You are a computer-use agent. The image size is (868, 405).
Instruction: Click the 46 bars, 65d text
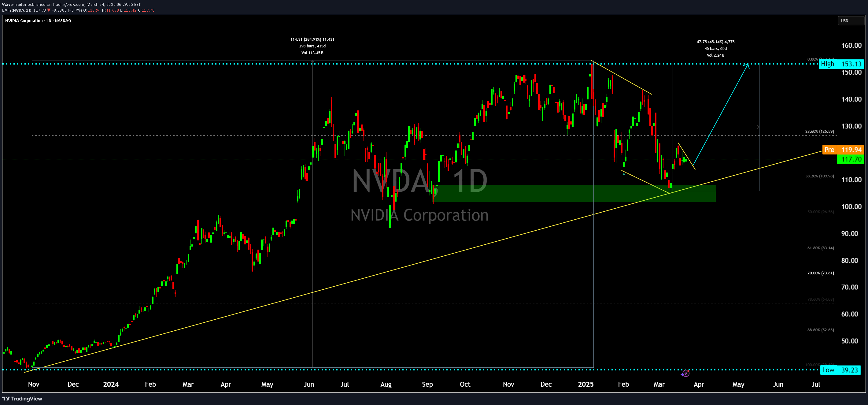[x=716, y=49]
